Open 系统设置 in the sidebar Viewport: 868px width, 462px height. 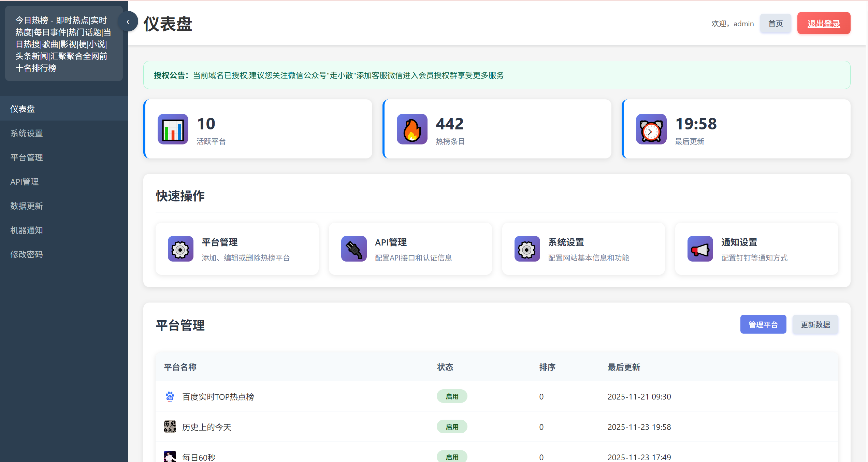coord(27,133)
